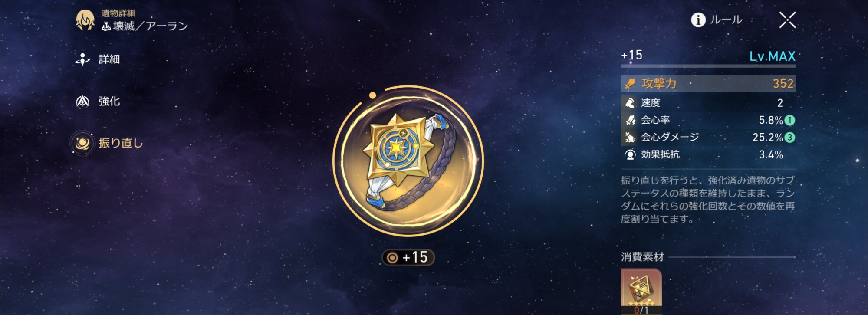Switch to the 強化 enhance tab

coord(98,102)
